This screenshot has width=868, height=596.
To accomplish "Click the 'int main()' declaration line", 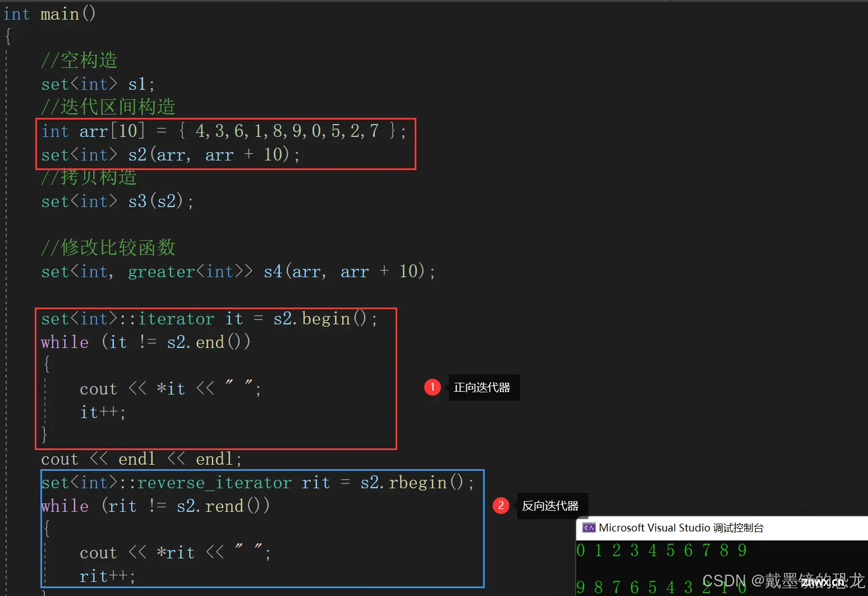I will point(49,13).
